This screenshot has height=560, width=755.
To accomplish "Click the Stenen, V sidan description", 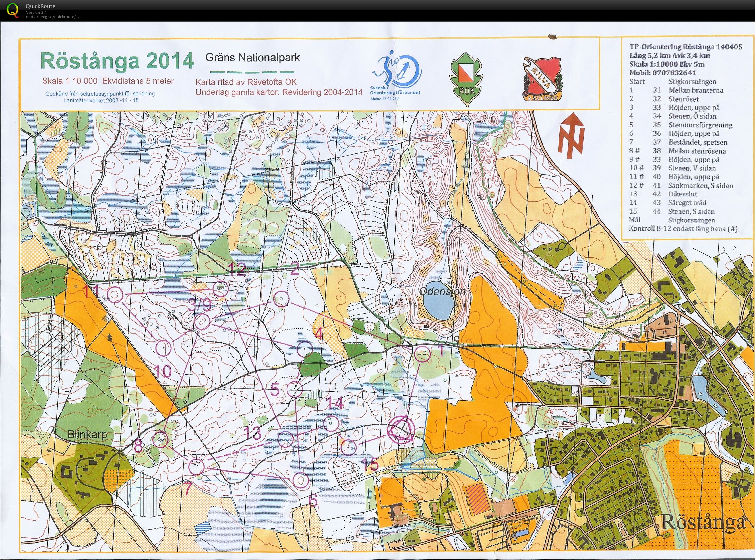I will point(692,168).
